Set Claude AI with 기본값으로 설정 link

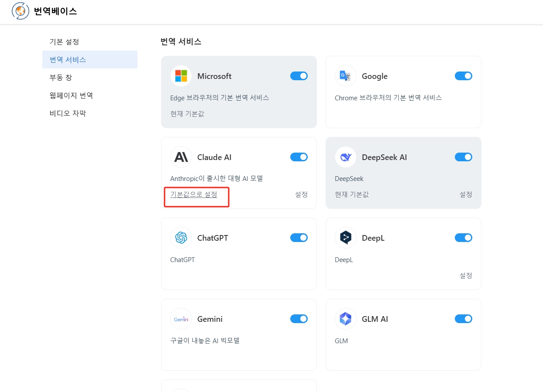(x=194, y=194)
